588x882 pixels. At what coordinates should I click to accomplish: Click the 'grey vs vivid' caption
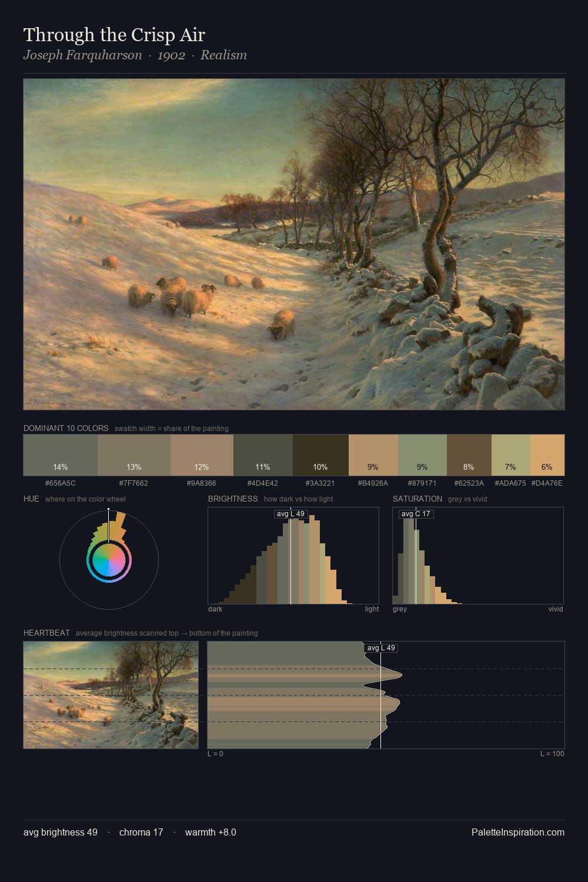point(467,499)
